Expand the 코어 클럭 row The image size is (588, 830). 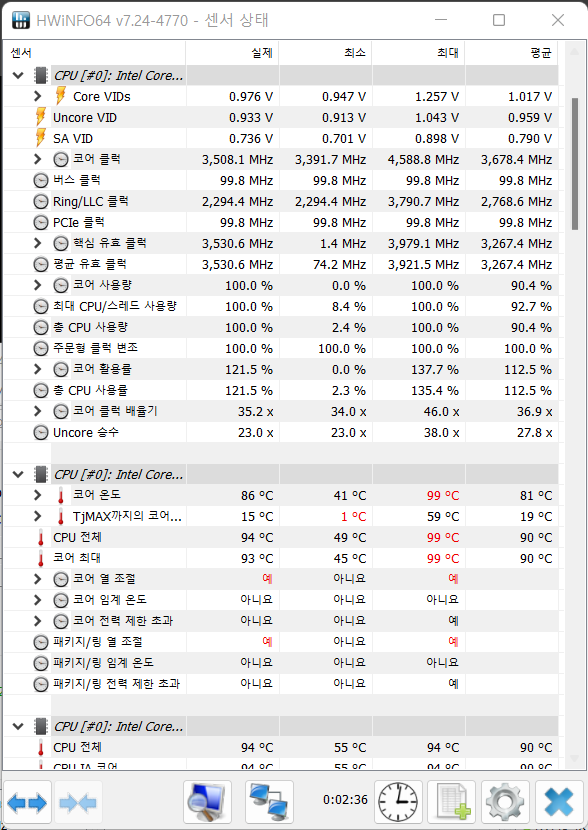pyautogui.click(x=37, y=159)
